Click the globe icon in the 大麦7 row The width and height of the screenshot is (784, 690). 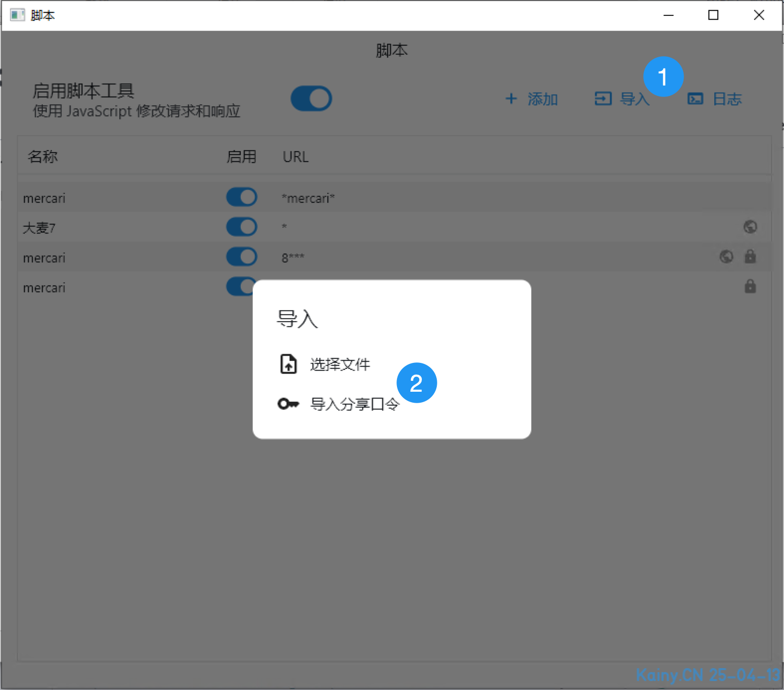pos(750,227)
